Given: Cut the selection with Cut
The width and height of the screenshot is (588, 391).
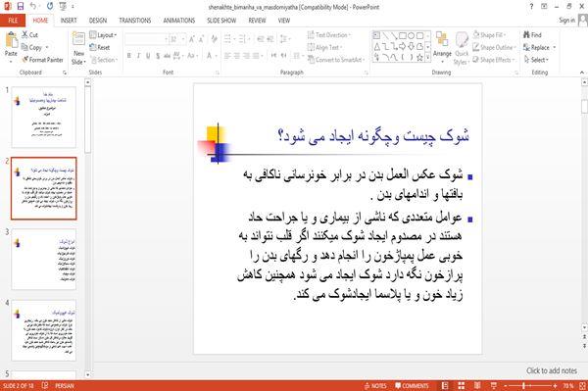Looking at the screenshot, I should pyautogui.click(x=29, y=35).
